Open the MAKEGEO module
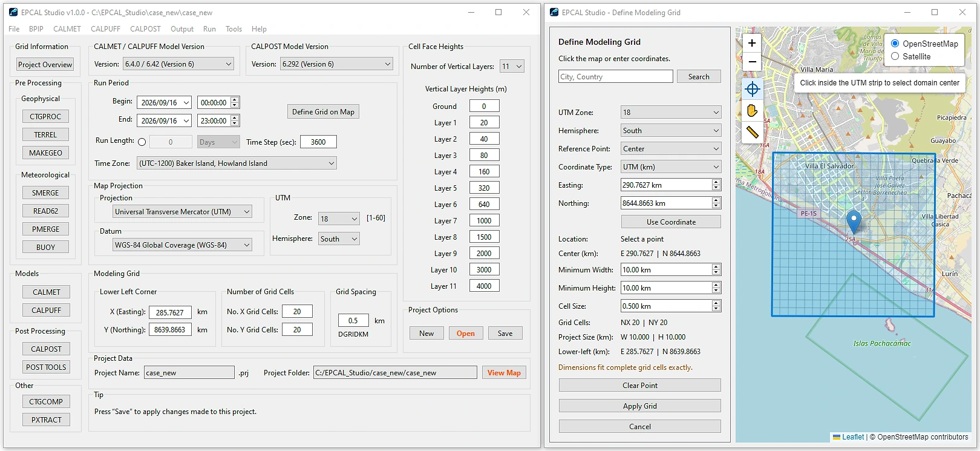The image size is (980, 451). 45,153
